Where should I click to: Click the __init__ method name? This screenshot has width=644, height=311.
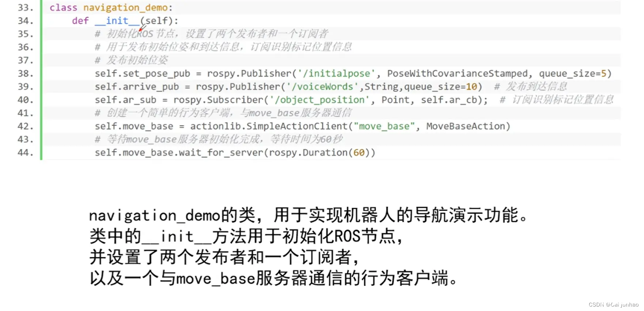pyautogui.click(x=117, y=21)
